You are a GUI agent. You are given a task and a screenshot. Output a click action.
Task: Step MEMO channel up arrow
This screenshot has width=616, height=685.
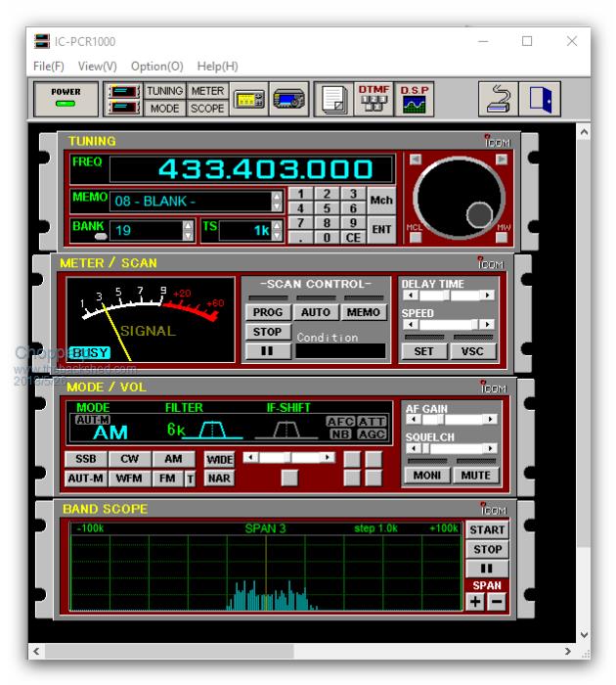(277, 196)
